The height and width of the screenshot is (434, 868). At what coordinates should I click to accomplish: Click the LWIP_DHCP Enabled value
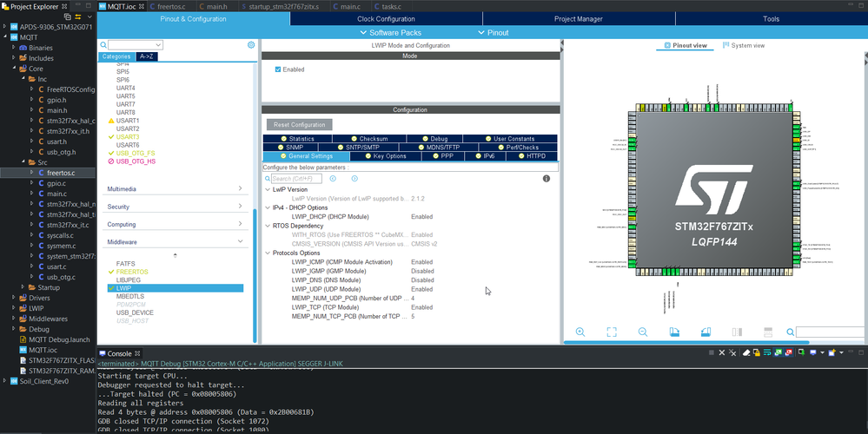click(x=421, y=217)
